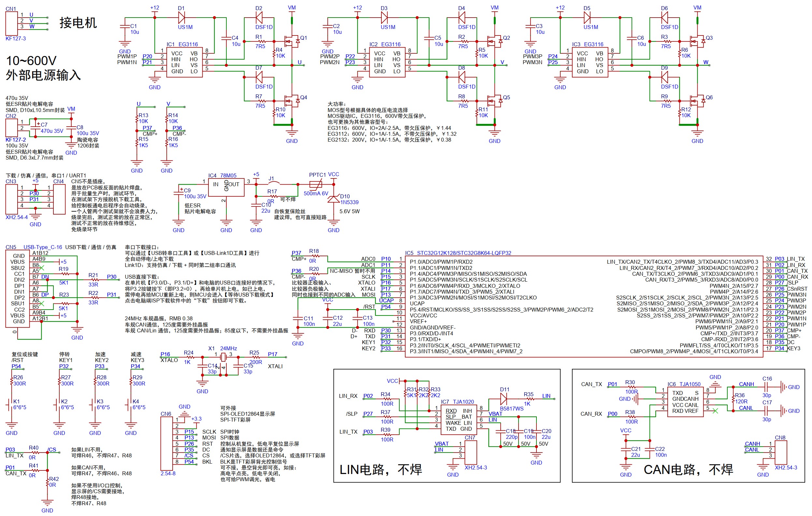
Task: Click the CN6 display connector label
Action: point(165,413)
